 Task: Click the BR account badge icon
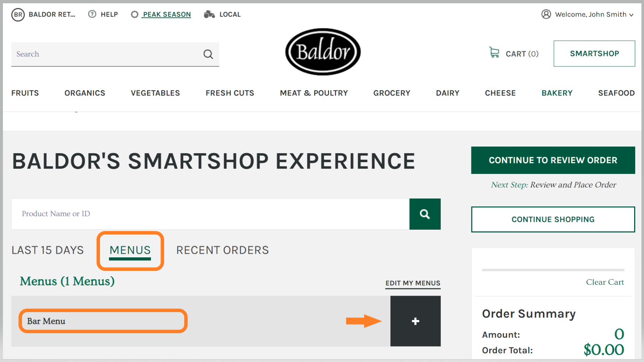18,15
